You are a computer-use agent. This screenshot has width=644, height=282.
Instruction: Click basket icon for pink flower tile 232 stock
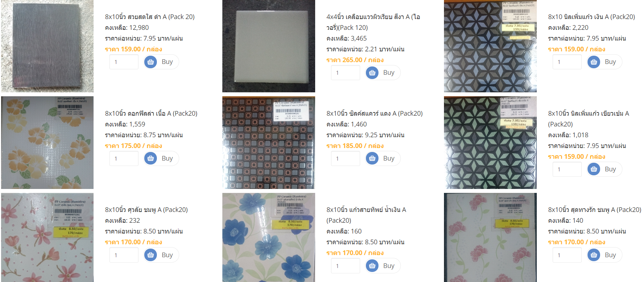(151, 255)
